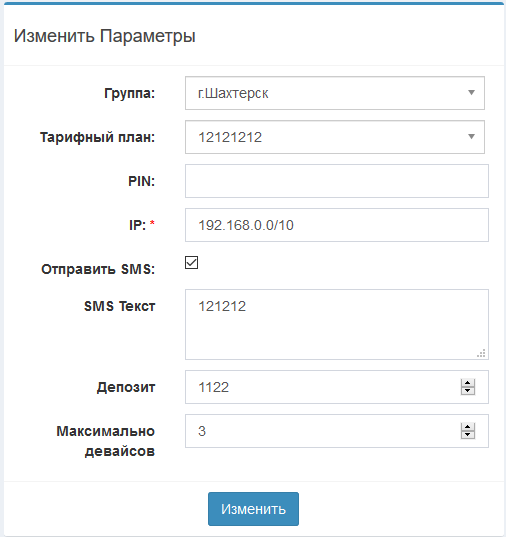Viewport: 506px width, 537px height.
Task: Click the IP field with 192.168.0.0/10
Action: point(337,225)
